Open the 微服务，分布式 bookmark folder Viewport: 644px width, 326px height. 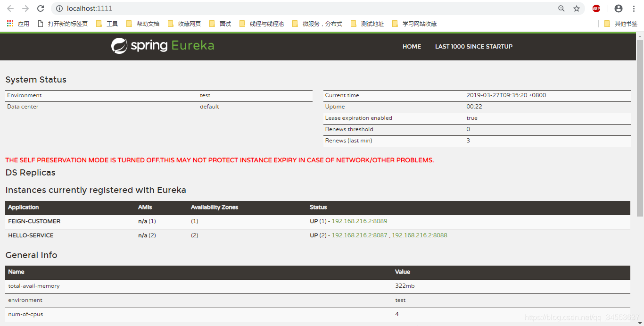pyautogui.click(x=317, y=24)
